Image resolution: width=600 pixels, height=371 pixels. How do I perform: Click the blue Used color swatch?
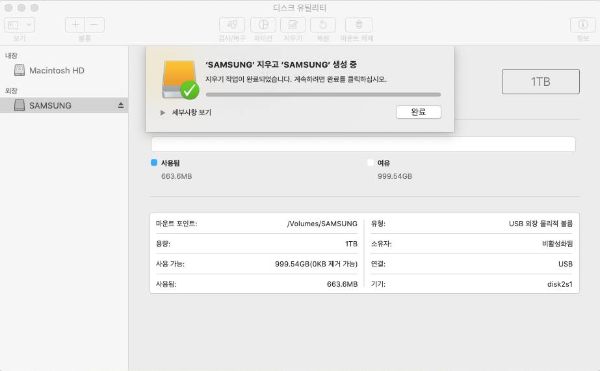pos(154,163)
